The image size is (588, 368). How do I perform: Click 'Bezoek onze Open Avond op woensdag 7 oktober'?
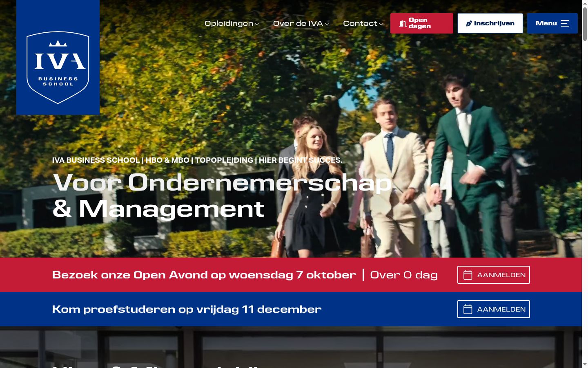pyautogui.click(x=204, y=275)
